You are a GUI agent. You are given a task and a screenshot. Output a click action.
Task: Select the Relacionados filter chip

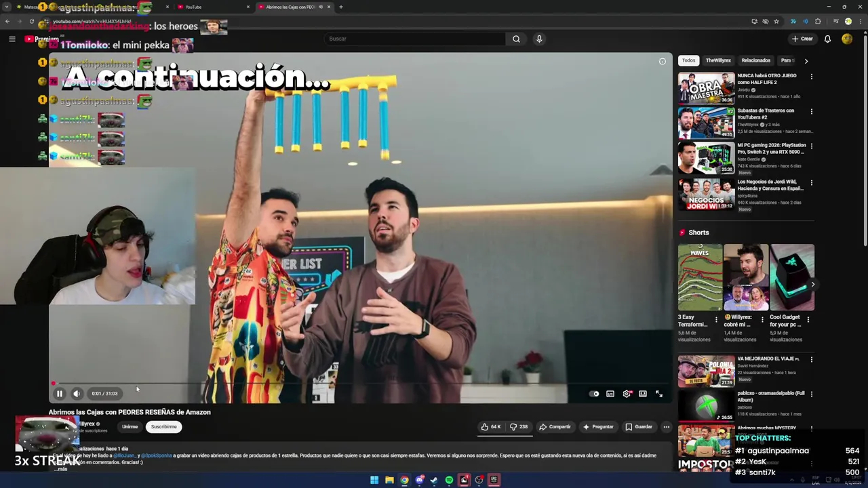tap(755, 60)
